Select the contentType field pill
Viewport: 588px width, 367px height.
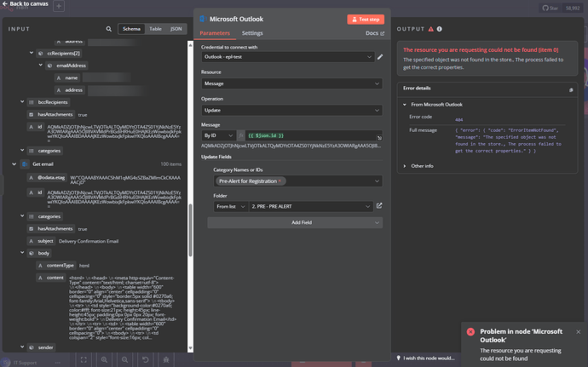coord(56,266)
